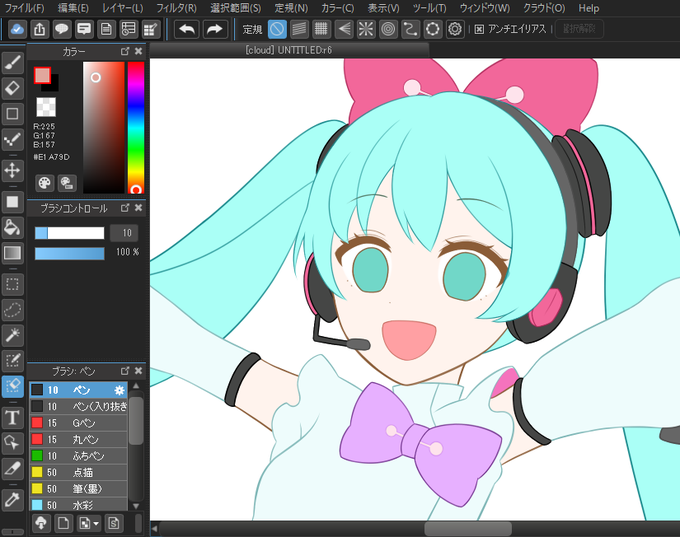
Task: Select the Lasso selection tool
Action: pyautogui.click(x=12, y=310)
